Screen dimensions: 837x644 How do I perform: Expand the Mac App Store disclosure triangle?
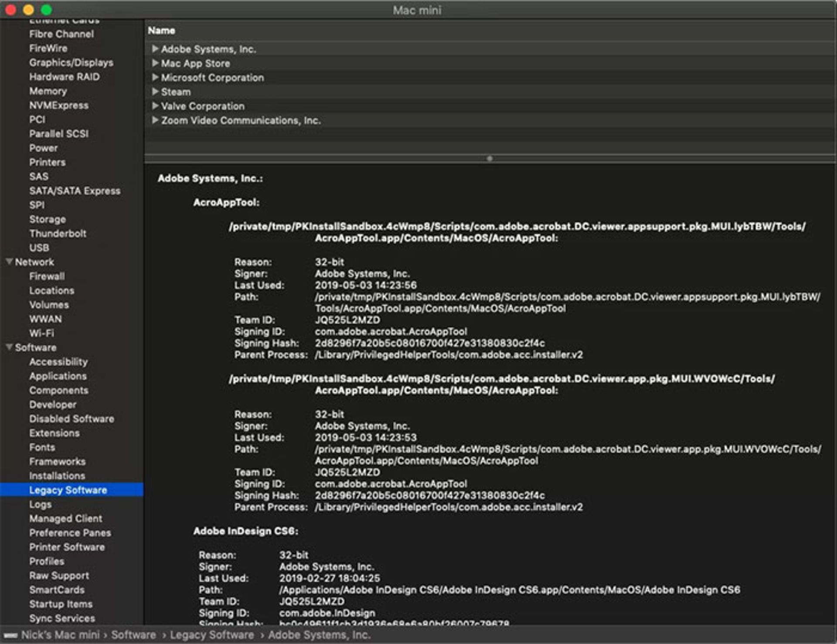(155, 63)
